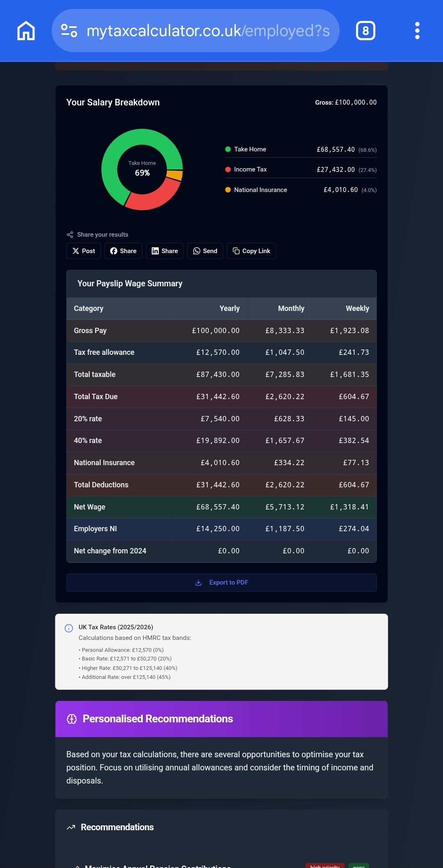Select Total taxable monthly £7,285.83
The width and height of the screenshot is (443, 868).
pyautogui.click(x=285, y=375)
